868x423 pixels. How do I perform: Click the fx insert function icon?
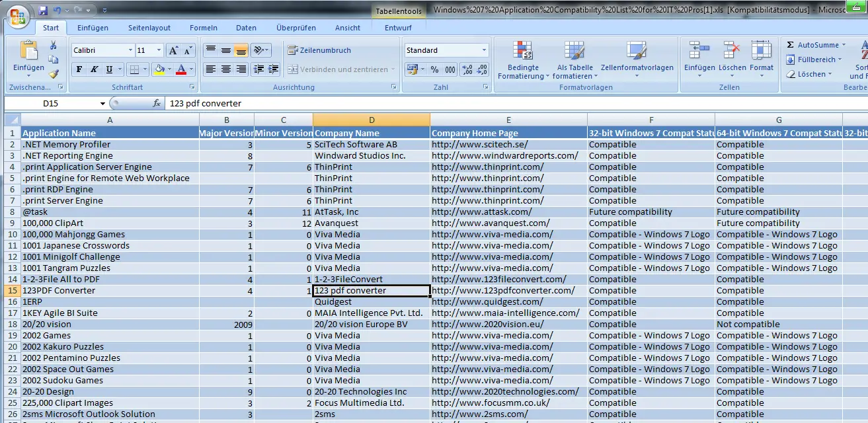[157, 104]
